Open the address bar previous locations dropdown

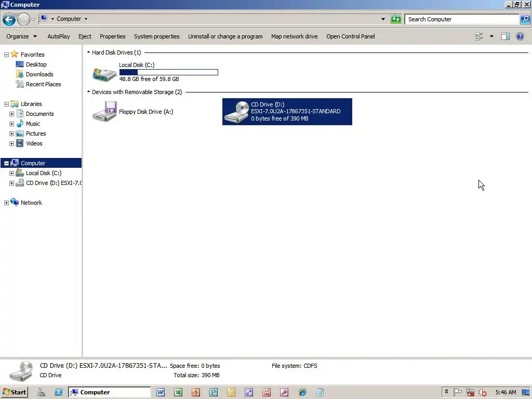383,19
